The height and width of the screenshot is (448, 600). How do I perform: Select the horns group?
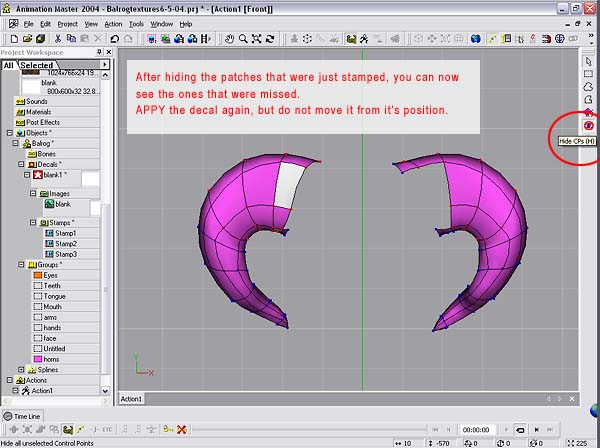[52, 358]
